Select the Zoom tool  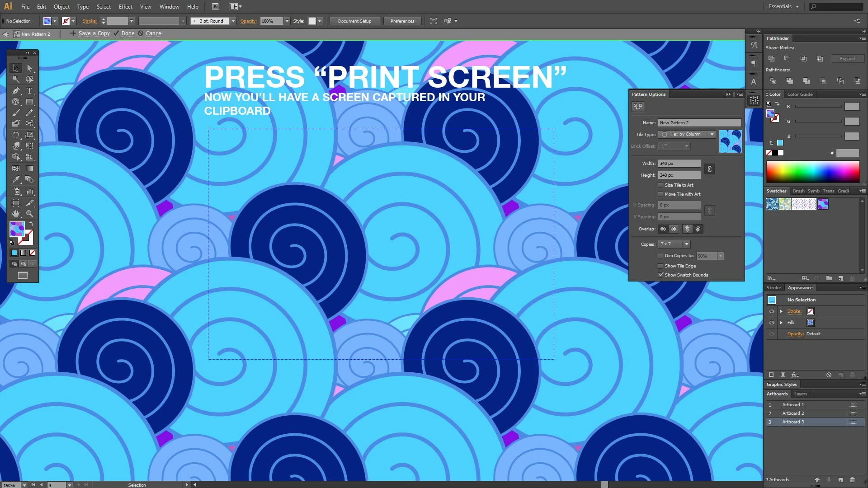click(29, 214)
